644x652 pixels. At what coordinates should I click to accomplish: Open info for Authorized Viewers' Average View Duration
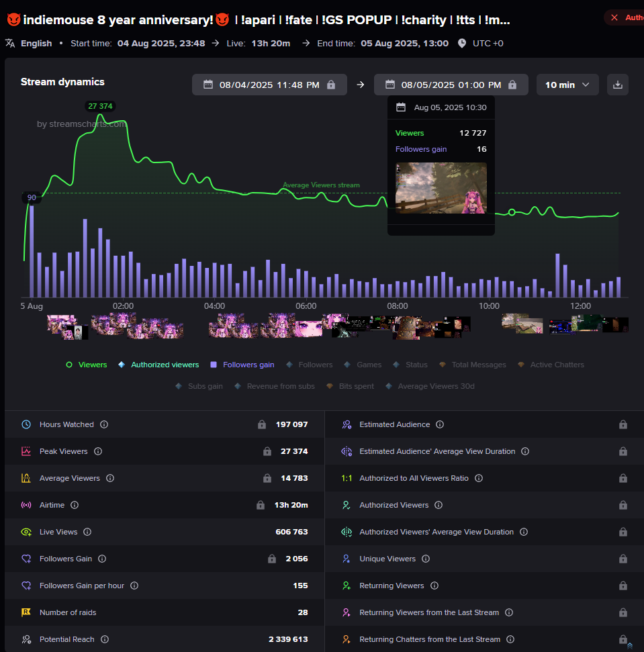pos(524,532)
